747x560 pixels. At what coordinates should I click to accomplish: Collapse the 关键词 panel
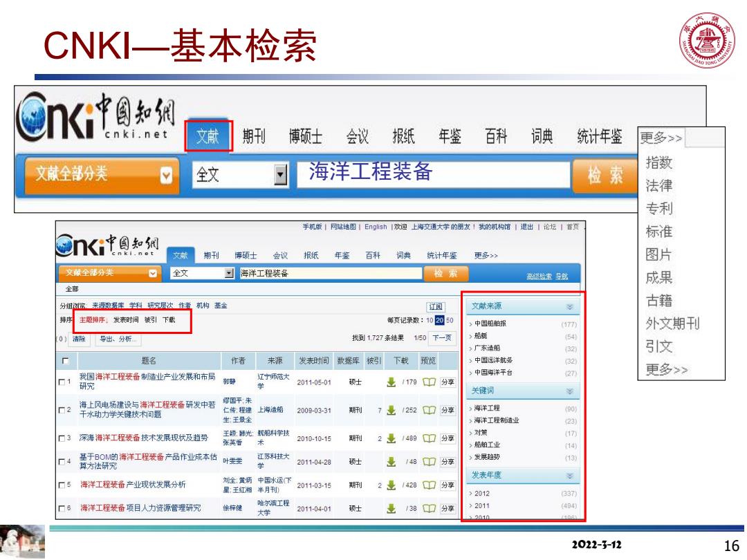[569, 391]
